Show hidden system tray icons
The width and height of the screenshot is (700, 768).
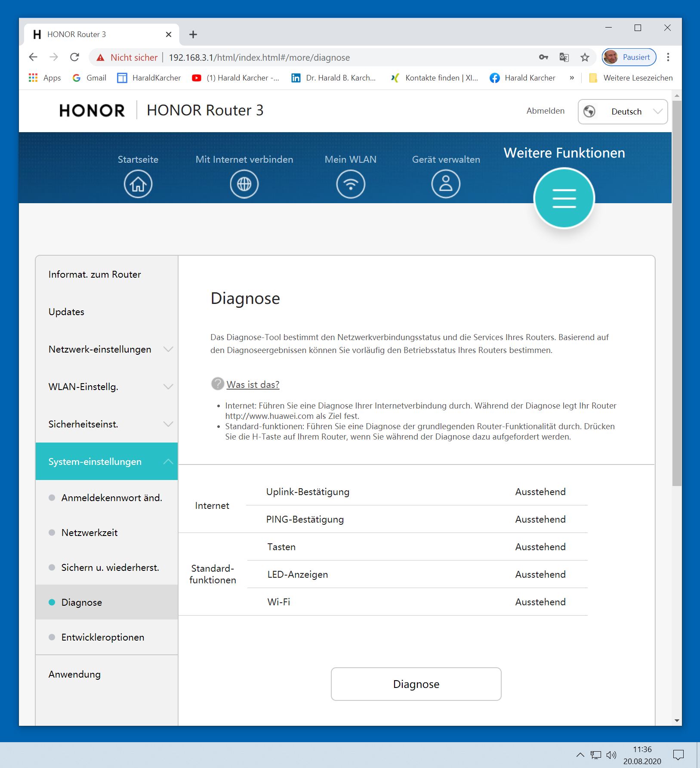[x=580, y=755]
